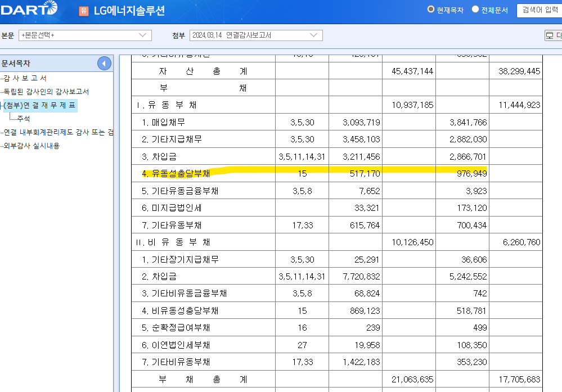
Task: Click 유동부채 prior total 11,444,923
Action: coord(519,105)
